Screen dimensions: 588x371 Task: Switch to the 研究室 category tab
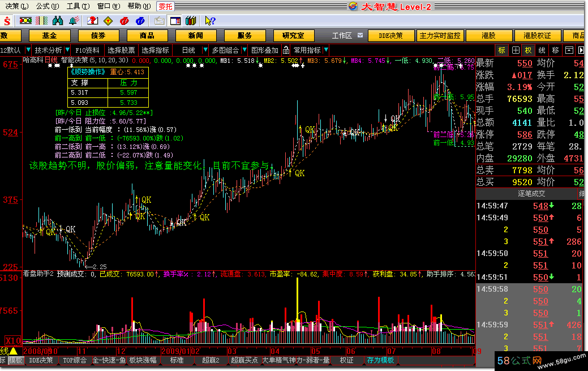293,36
